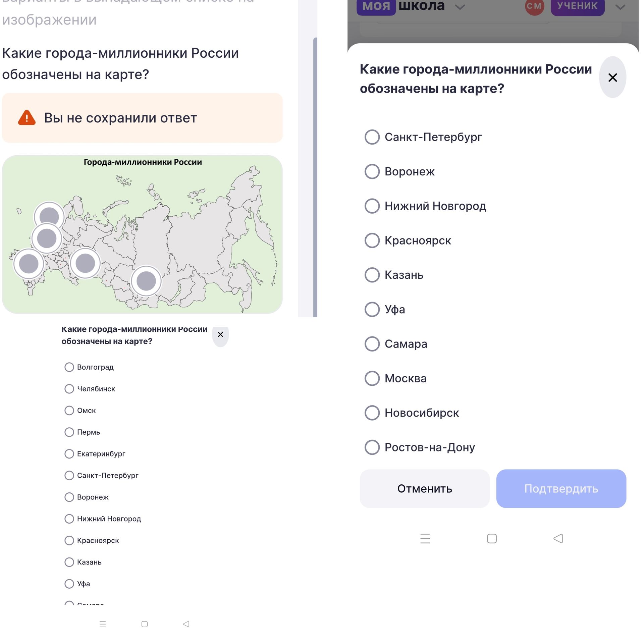Click the vertical scrollbar beside the map
The width and height of the screenshot is (644, 644).
tap(315, 177)
